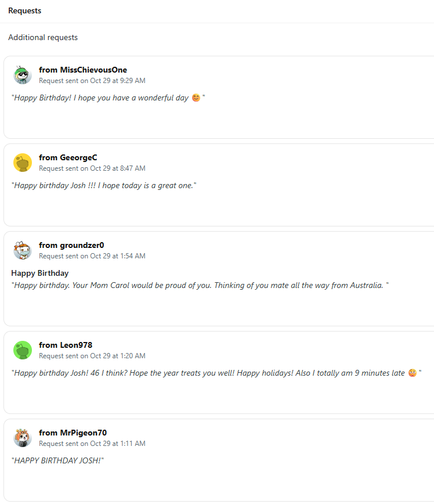Screen dimensions: 434x504
Task: Open the MissChievousOne username link
Action: click(93, 70)
